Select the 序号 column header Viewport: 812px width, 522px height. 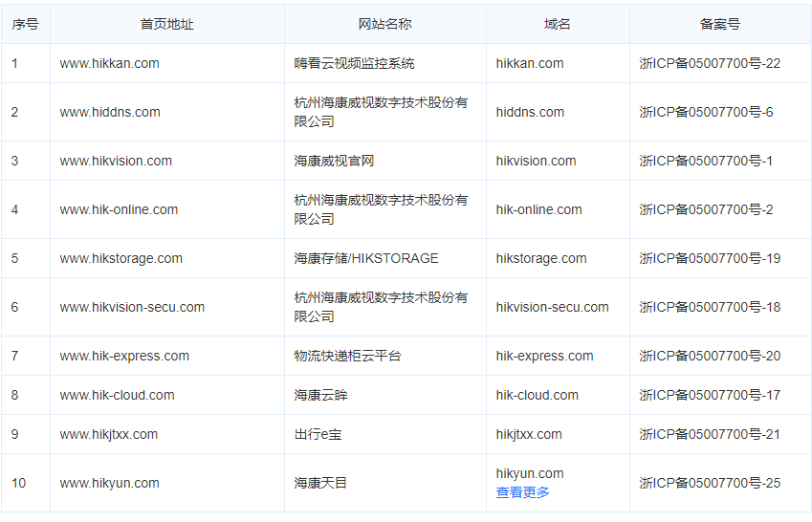26,24
